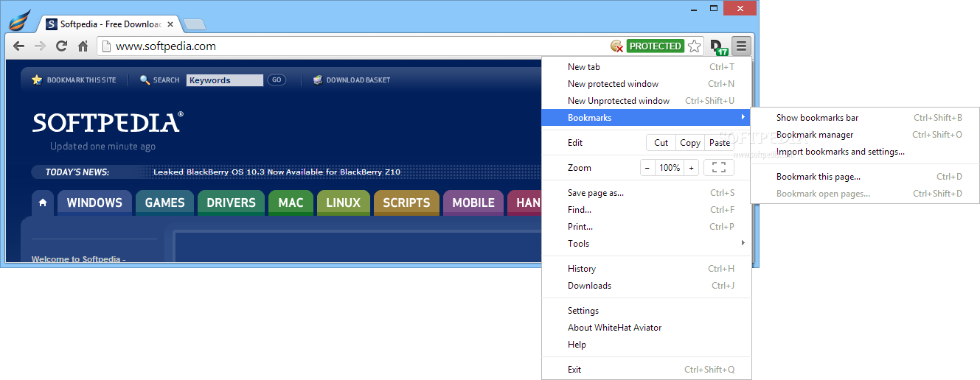This screenshot has height=380, width=980.
Task: Open the SCRIPTS category tab
Action: tap(406, 203)
